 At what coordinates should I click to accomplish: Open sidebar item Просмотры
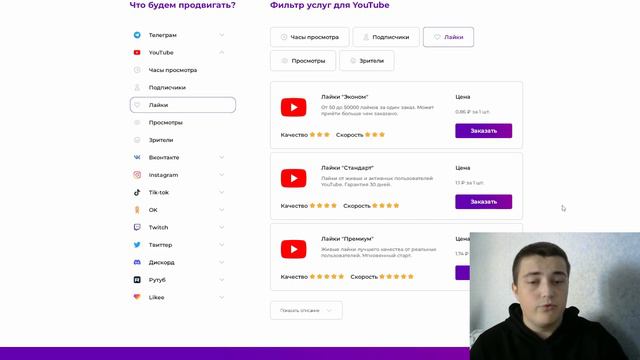coord(182,122)
